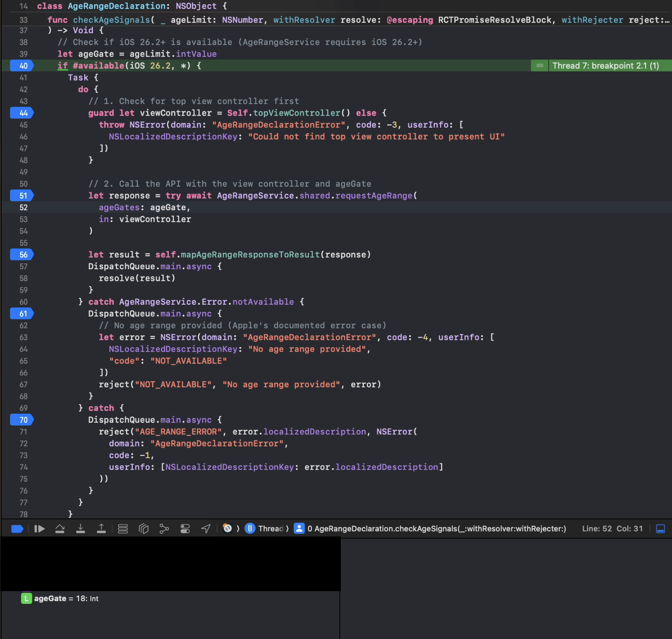Disable the breakpoint on line 44
672x639 pixels.
(x=22, y=113)
